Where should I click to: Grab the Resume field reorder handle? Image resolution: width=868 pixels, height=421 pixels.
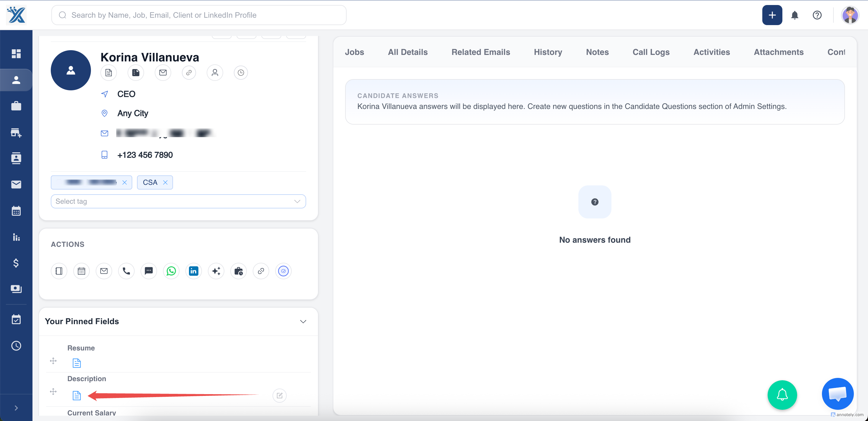point(53,361)
